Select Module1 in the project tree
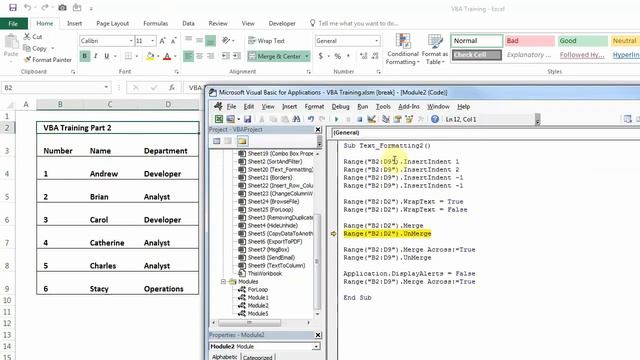 point(258,298)
